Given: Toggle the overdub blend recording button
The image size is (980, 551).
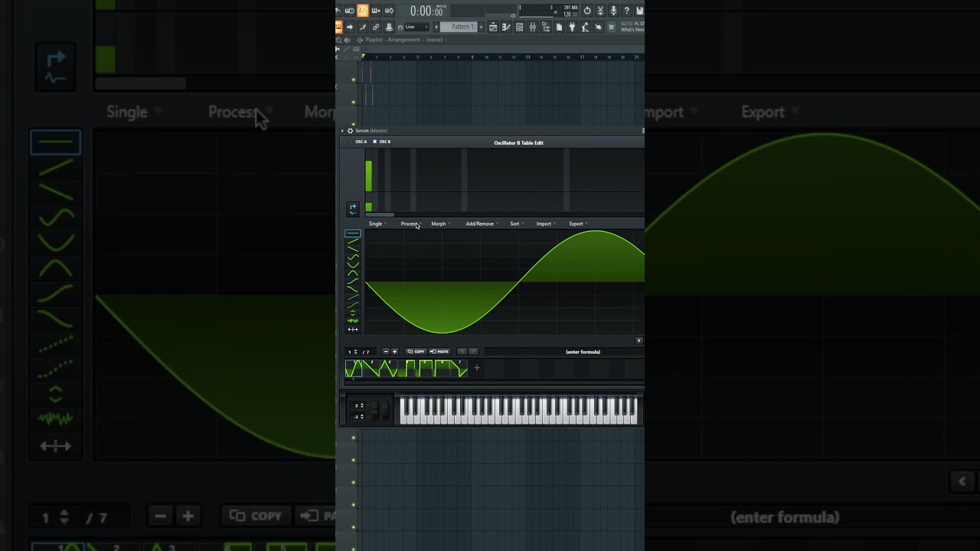Looking at the screenshot, I should point(376,11).
